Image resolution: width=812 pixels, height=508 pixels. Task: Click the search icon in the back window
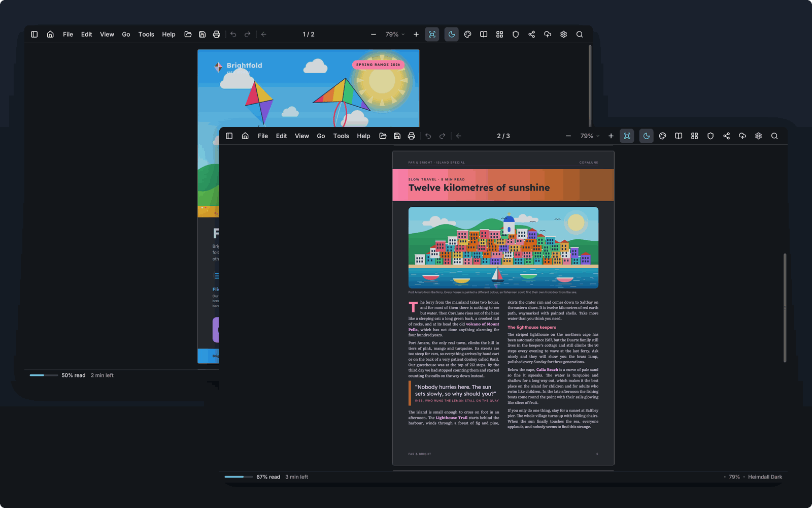[580, 35]
